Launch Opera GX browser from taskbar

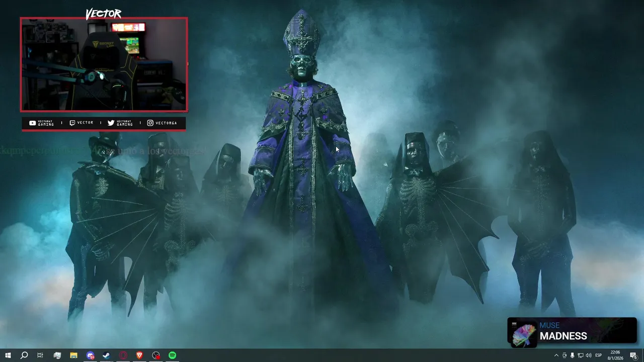coord(123,355)
